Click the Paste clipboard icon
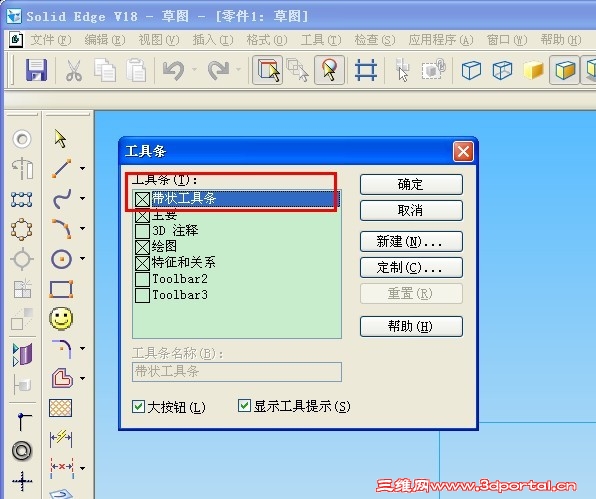Image resolution: width=596 pixels, height=499 pixels. (x=136, y=70)
